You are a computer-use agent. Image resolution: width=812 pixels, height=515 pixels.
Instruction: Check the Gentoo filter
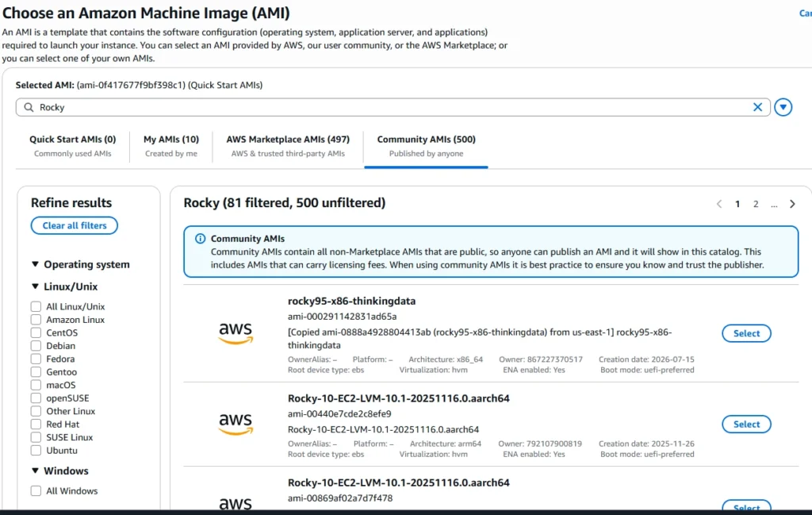pos(36,372)
